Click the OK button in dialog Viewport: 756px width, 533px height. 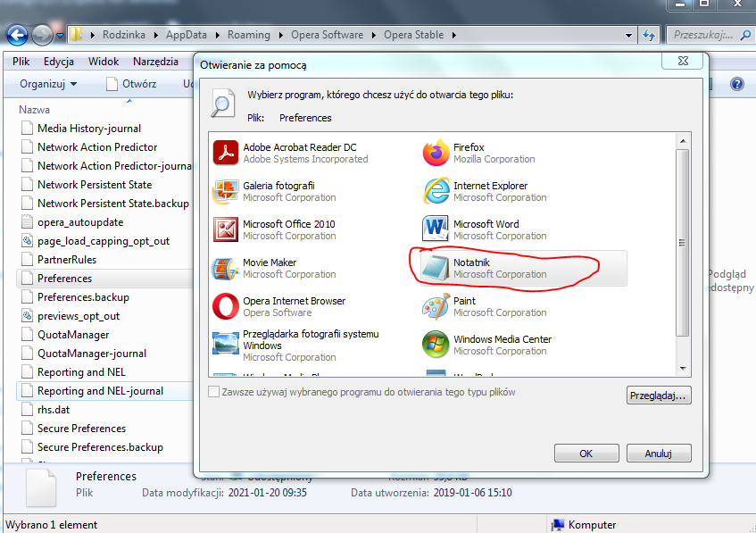click(x=586, y=454)
